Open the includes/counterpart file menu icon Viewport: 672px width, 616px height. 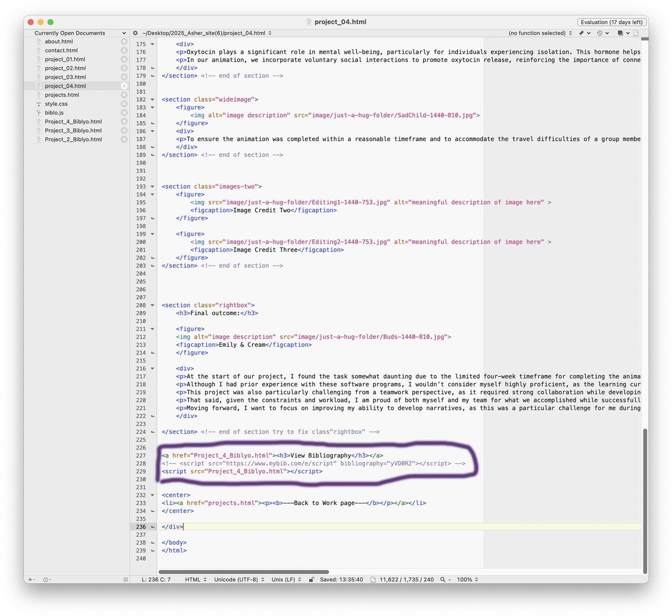click(x=623, y=33)
